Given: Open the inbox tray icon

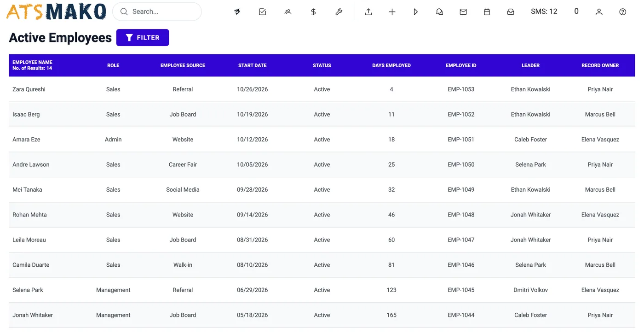Looking at the screenshot, I should click(511, 12).
